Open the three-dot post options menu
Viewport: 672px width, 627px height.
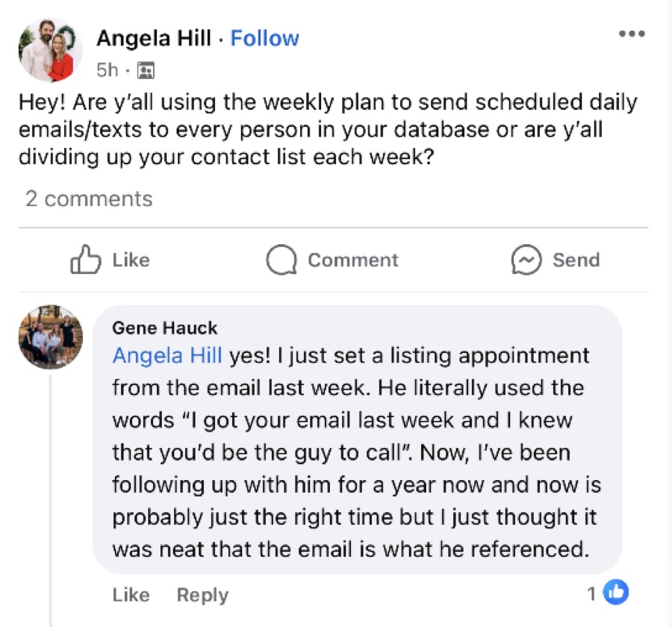click(x=632, y=34)
